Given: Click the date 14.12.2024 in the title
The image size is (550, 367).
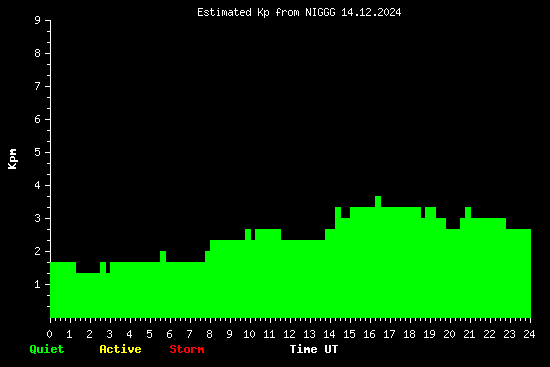Looking at the screenshot, I should tap(371, 13).
